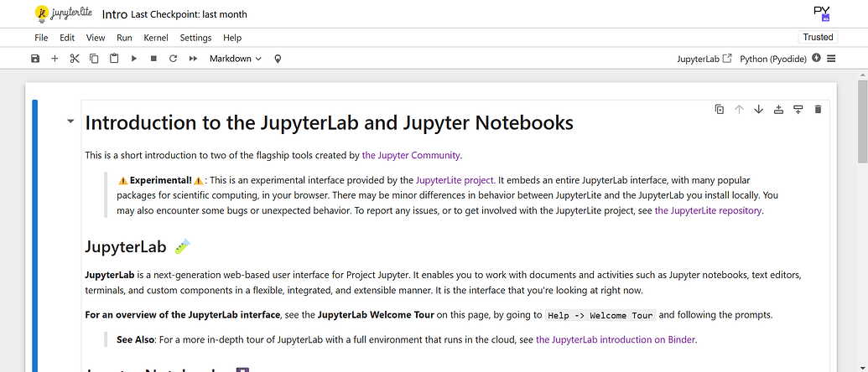Switch to the JupyterLab interface
The width and height of the screenshot is (868, 372).
(x=704, y=59)
